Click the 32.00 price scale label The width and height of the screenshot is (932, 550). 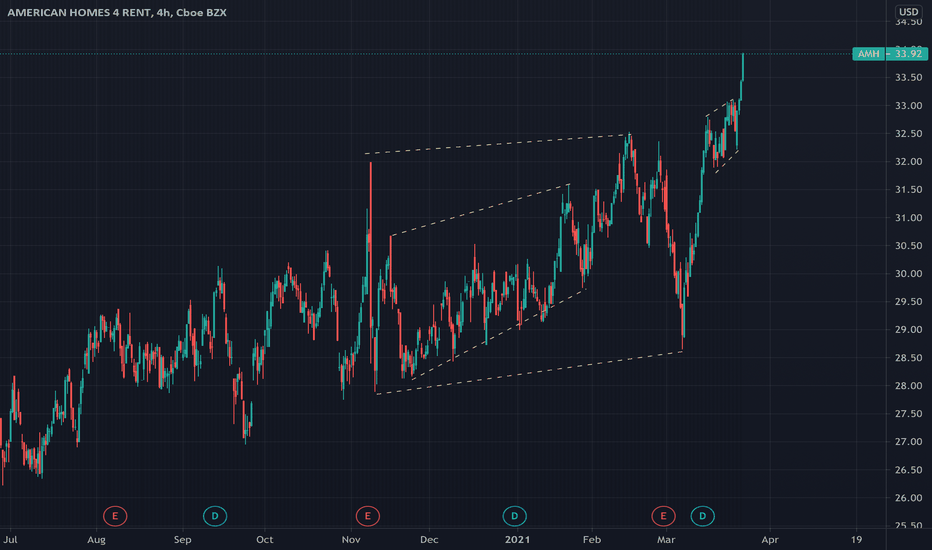pos(909,161)
